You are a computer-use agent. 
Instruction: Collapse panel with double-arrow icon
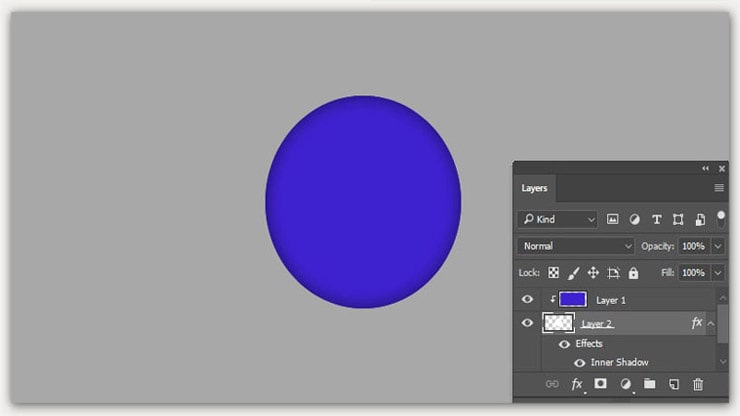(705, 169)
